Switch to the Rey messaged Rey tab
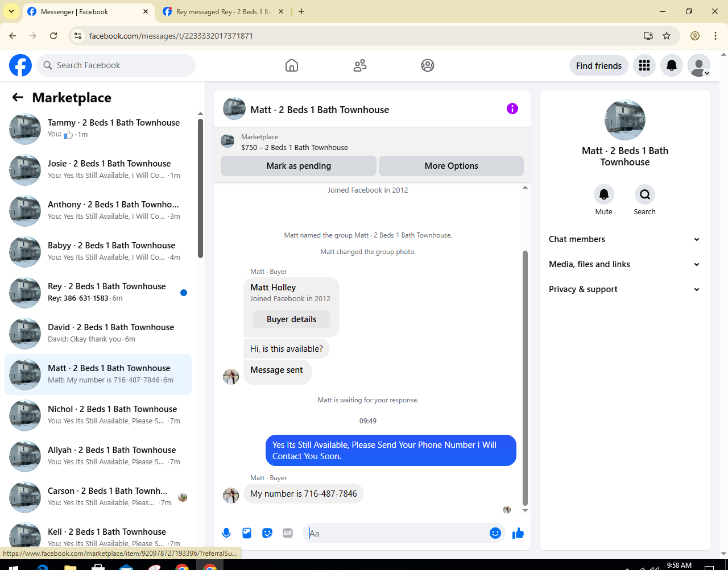728x570 pixels. (223, 11)
